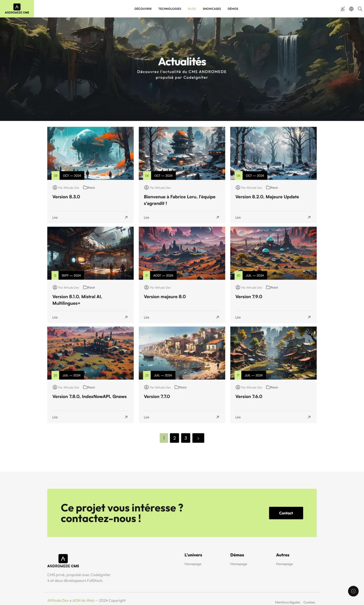Click the round scroll-to-top button
The height and width of the screenshot is (605, 364).
(x=353, y=591)
